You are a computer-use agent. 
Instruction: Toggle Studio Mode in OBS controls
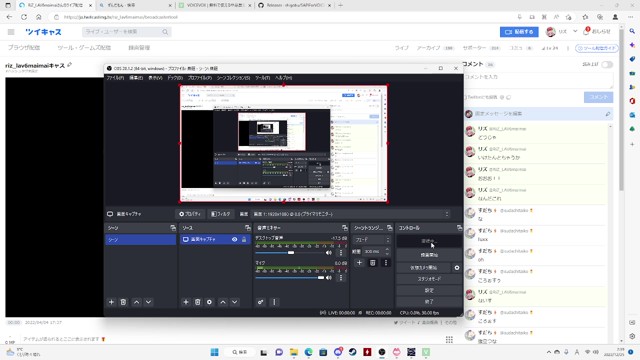point(429,279)
